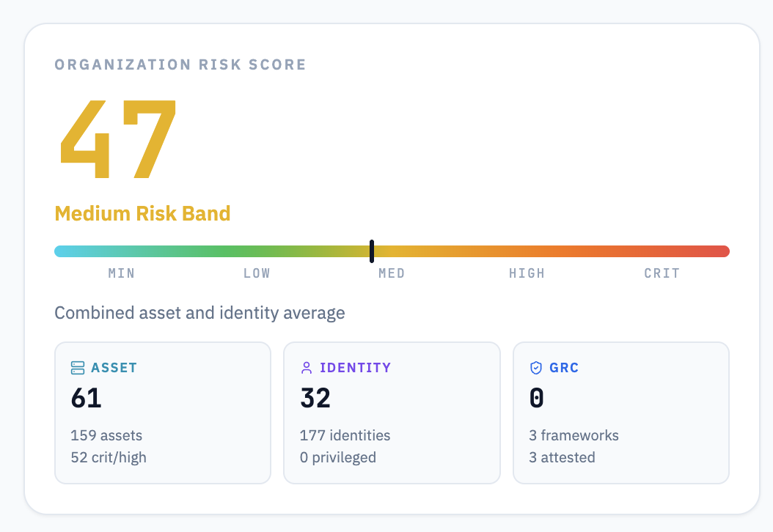Click the CRIT gauge label

click(662, 273)
